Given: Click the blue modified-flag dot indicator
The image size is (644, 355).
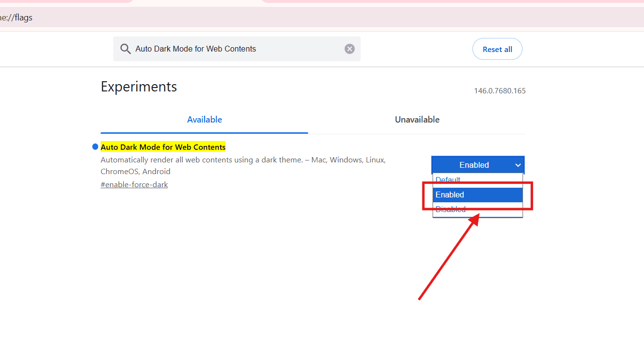Looking at the screenshot, I should [95, 147].
